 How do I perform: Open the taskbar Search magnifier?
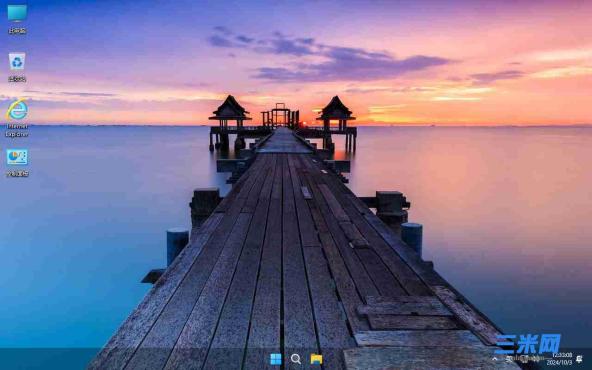[x=296, y=359]
